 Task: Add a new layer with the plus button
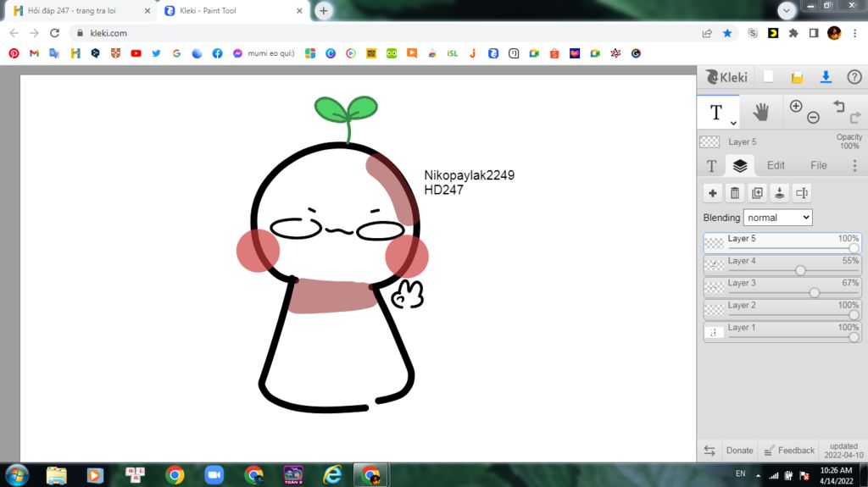(712, 193)
